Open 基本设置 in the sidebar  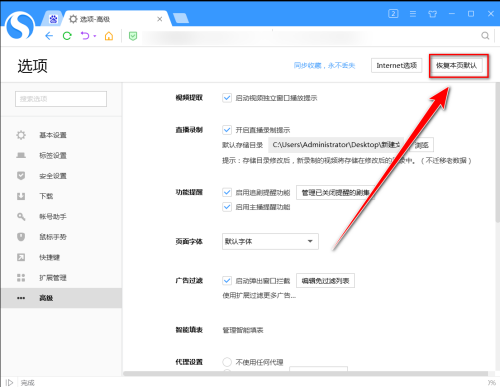click(x=61, y=135)
